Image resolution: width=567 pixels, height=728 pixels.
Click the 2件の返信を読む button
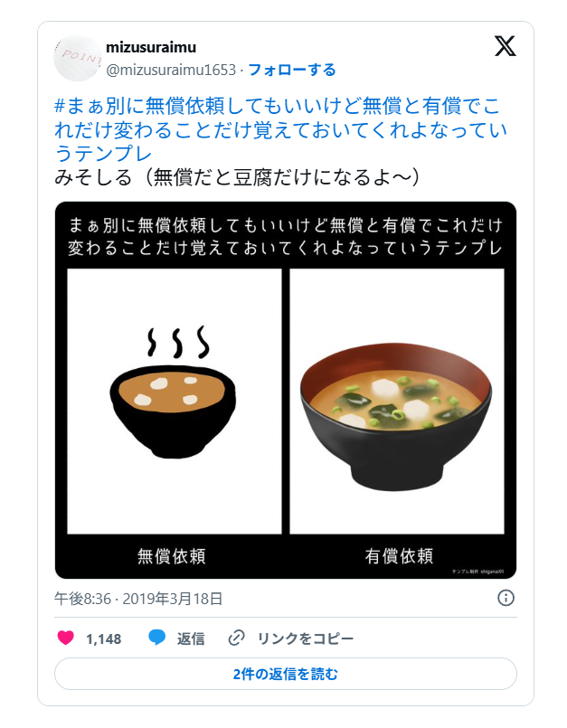point(286,674)
